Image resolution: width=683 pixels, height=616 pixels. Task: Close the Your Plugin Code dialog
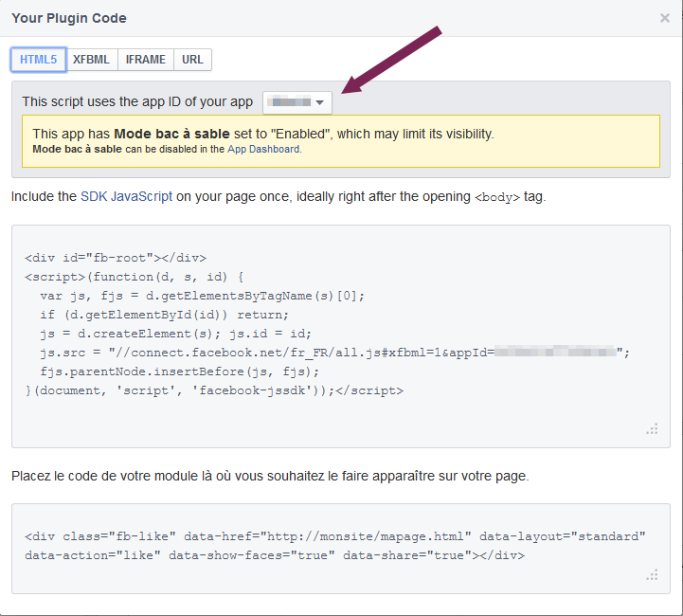click(x=664, y=18)
